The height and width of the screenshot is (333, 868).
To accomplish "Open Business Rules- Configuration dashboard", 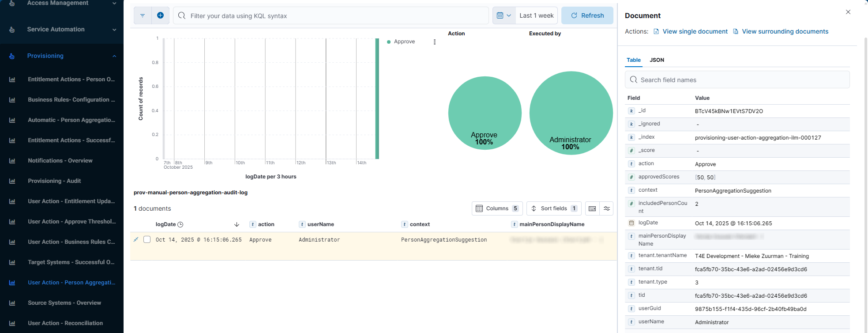I will pyautogui.click(x=71, y=100).
